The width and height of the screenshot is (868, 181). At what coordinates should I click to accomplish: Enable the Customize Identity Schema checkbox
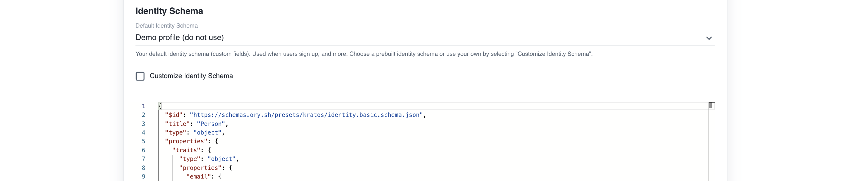point(140,76)
